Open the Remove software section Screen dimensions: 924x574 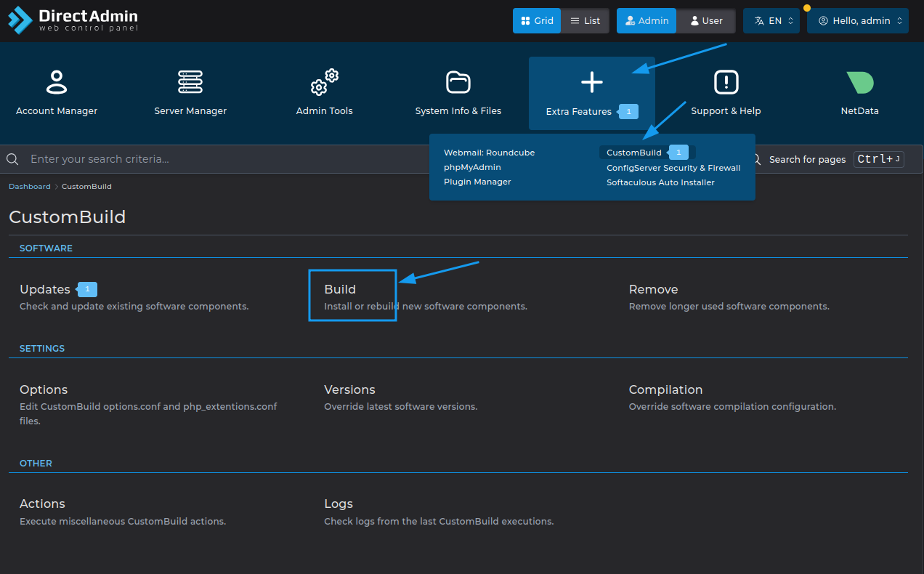[x=654, y=289]
